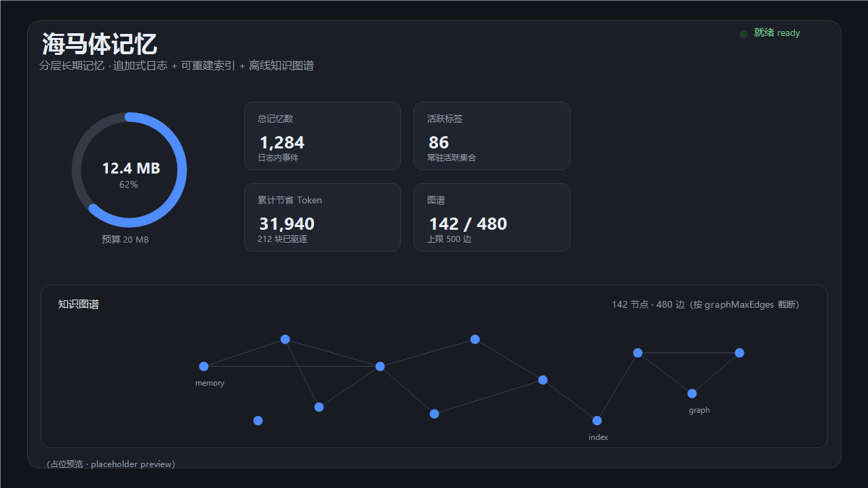Select the index node in the graph

coord(597,420)
